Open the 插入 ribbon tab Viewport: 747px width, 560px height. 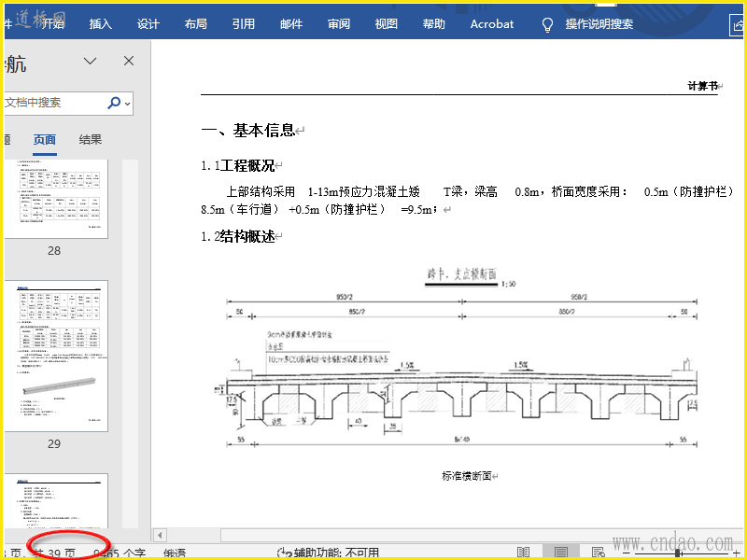point(101,24)
